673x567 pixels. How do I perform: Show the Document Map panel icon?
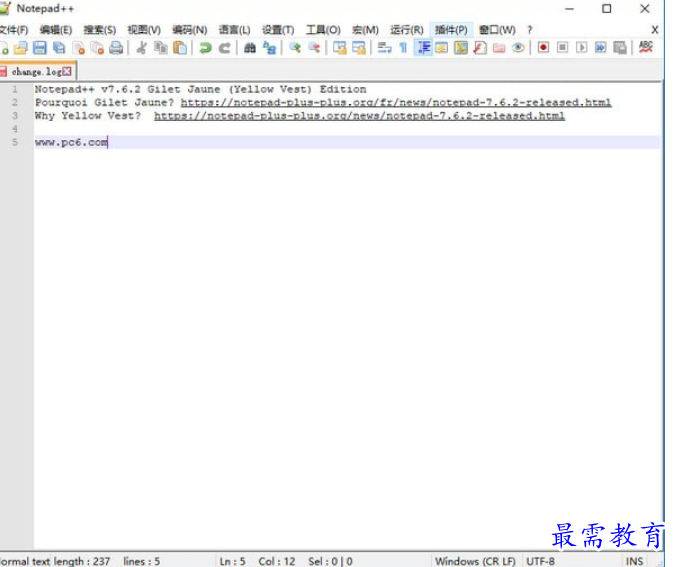pos(461,48)
